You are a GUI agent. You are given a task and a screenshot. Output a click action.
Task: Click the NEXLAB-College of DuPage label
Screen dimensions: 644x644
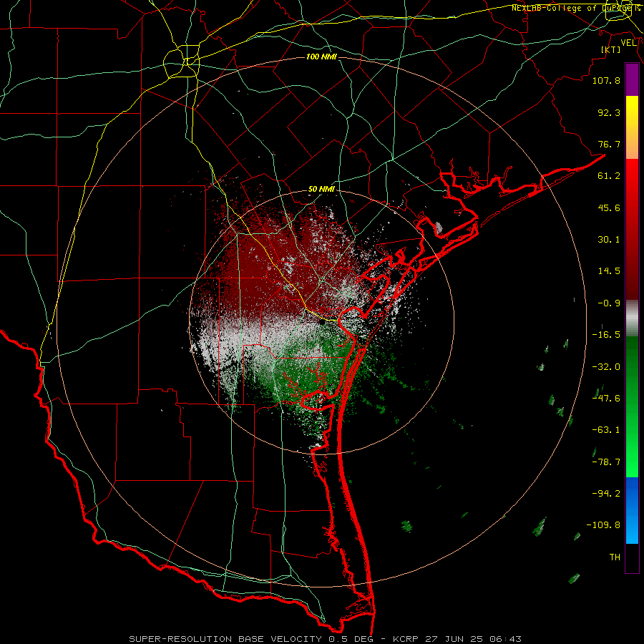575,8
